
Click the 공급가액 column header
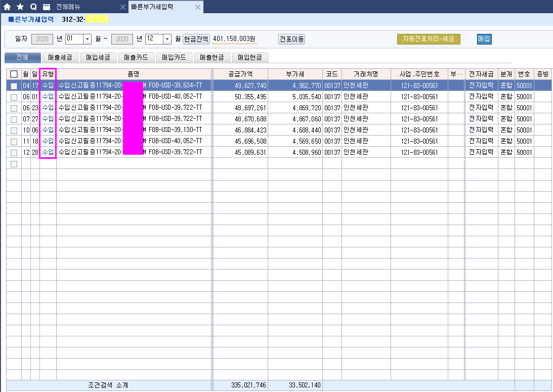pyautogui.click(x=240, y=74)
